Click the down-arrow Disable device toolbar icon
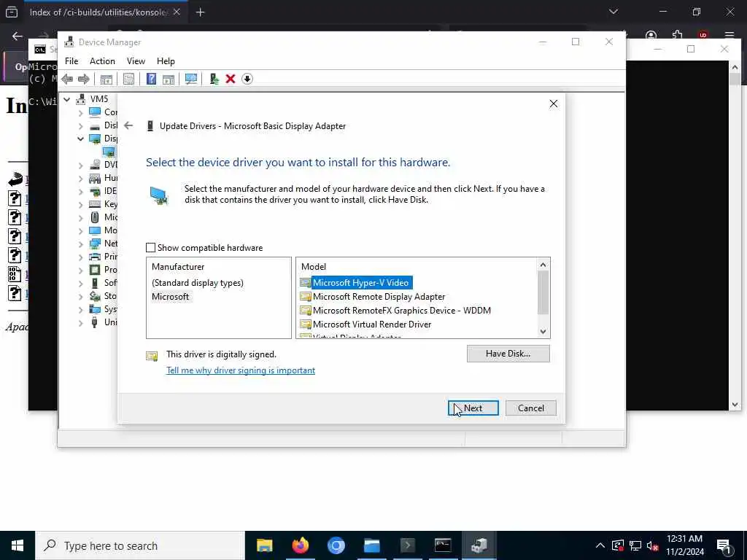Viewport: 747px width, 560px height. [x=247, y=79]
